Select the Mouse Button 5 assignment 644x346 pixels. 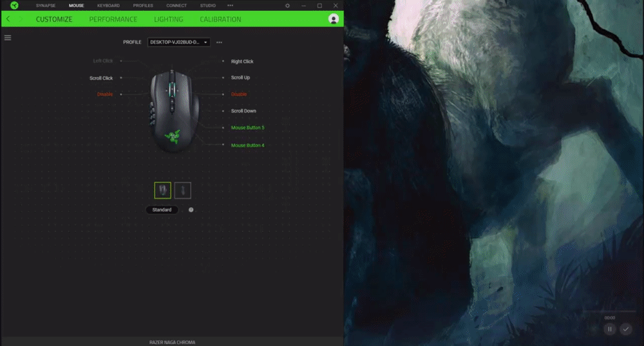click(248, 127)
